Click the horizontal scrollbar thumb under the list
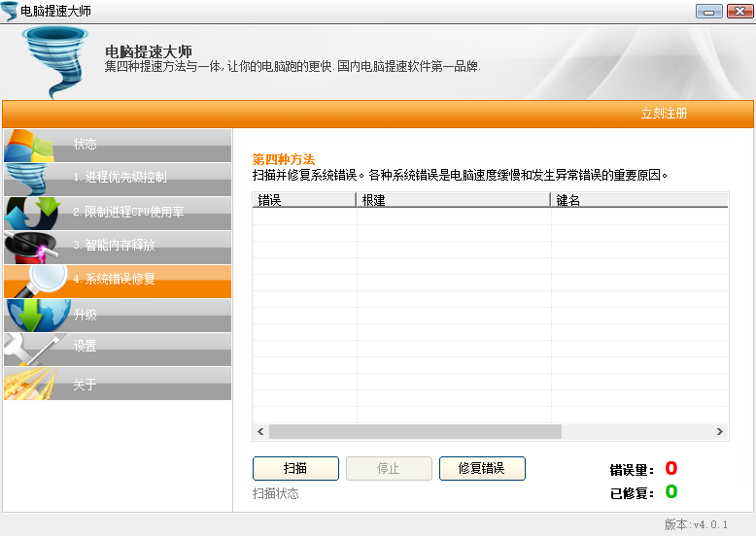The image size is (756, 536). point(415,431)
